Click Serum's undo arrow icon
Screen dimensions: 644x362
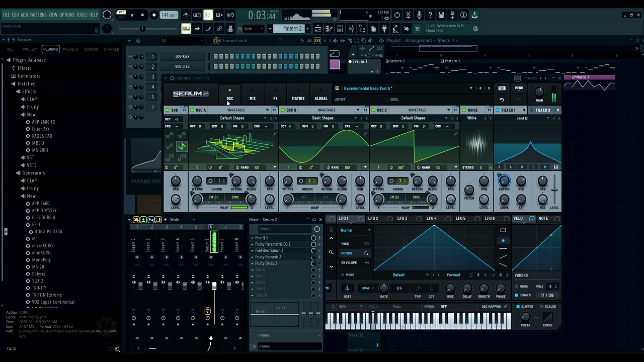[502, 100]
